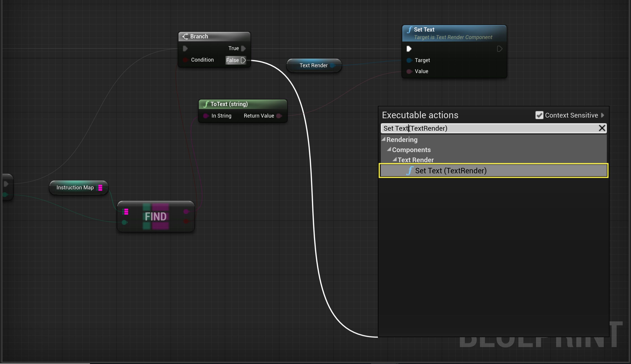Click the ToText Return Value pin
Image resolution: width=631 pixels, height=364 pixels.
pos(279,116)
